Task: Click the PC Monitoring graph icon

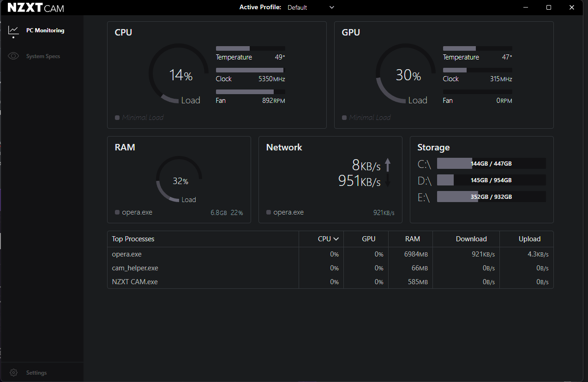Action: (x=13, y=30)
